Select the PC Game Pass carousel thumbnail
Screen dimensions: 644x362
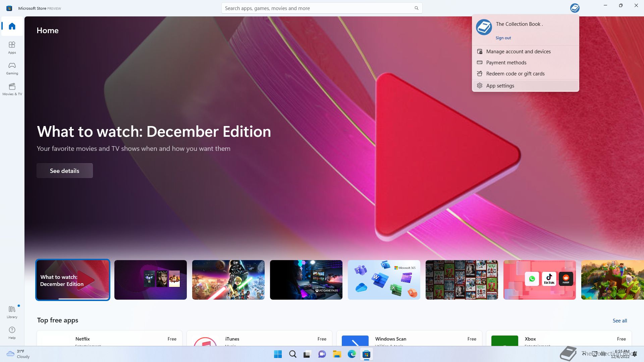(306, 280)
